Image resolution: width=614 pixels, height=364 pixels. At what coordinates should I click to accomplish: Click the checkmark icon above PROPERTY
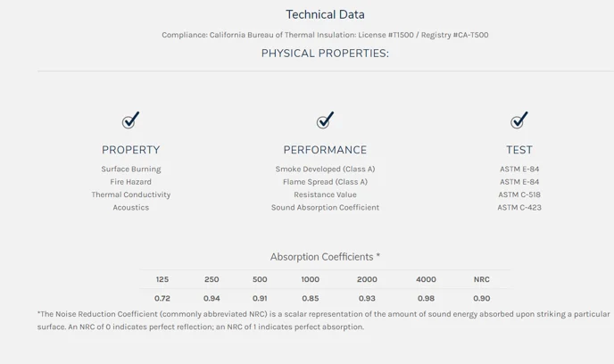point(130,120)
